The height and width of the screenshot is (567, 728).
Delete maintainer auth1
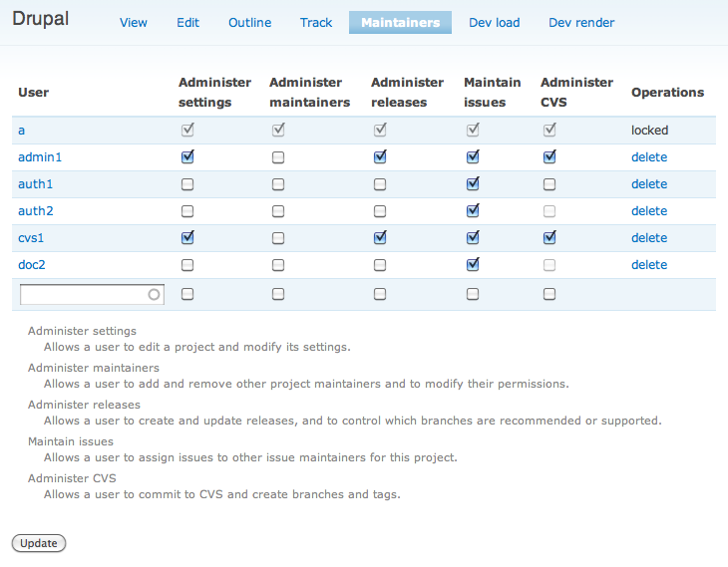pyautogui.click(x=649, y=184)
